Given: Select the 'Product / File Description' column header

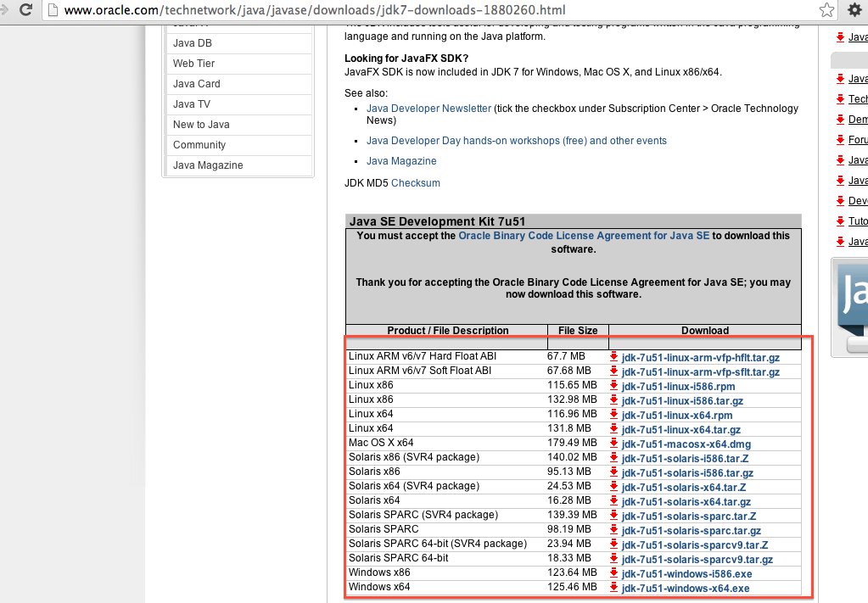Looking at the screenshot, I should (447, 330).
